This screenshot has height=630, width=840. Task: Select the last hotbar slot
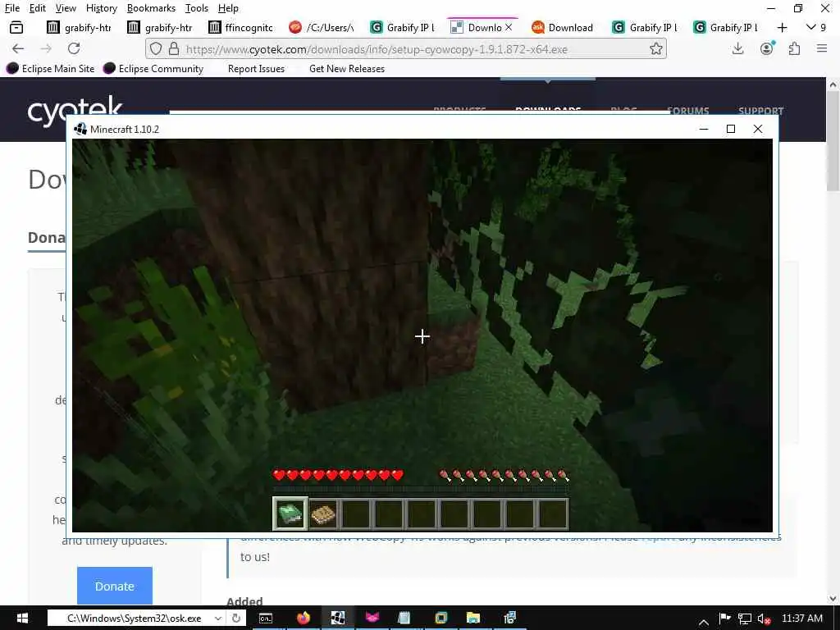point(553,514)
